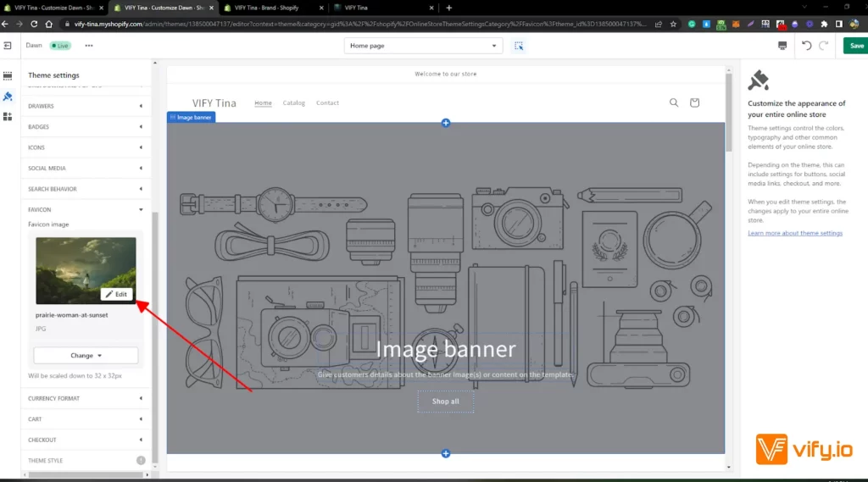
Task: Expand the Social Media settings section
Action: point(85,169)
